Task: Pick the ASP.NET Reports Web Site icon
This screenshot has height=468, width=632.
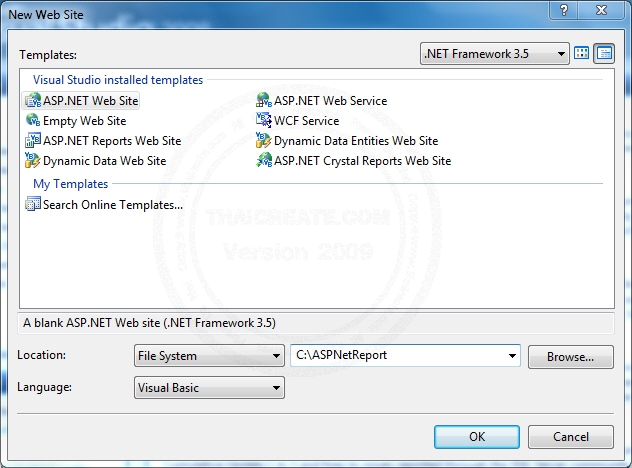Action: [x=34, y=141]
